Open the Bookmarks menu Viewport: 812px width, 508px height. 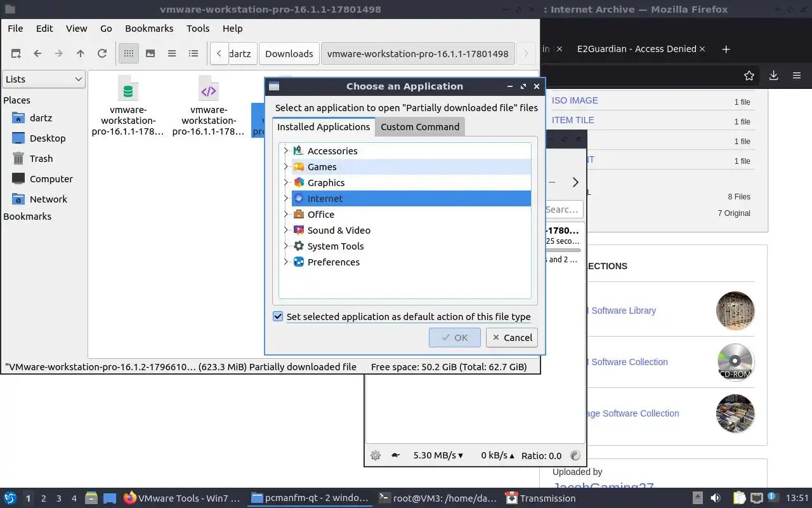(x=149, y=28)
